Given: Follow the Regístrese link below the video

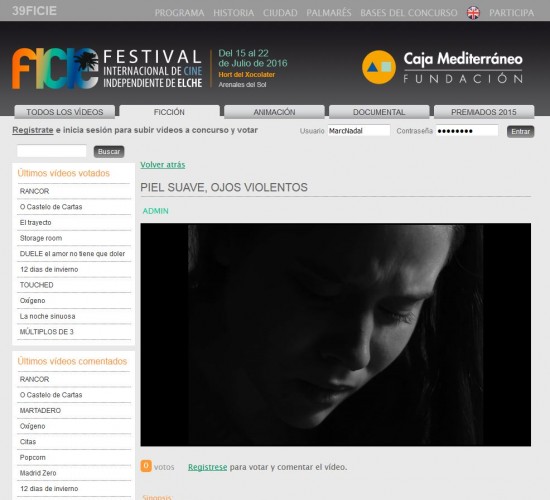Looking at the screenshot, I should (207, 467).
